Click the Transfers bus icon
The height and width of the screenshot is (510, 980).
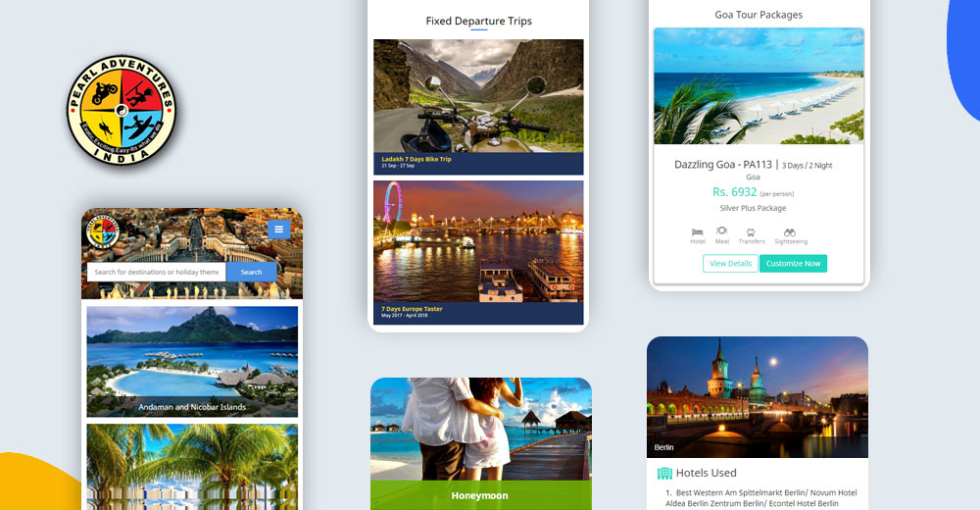(752, 232)
